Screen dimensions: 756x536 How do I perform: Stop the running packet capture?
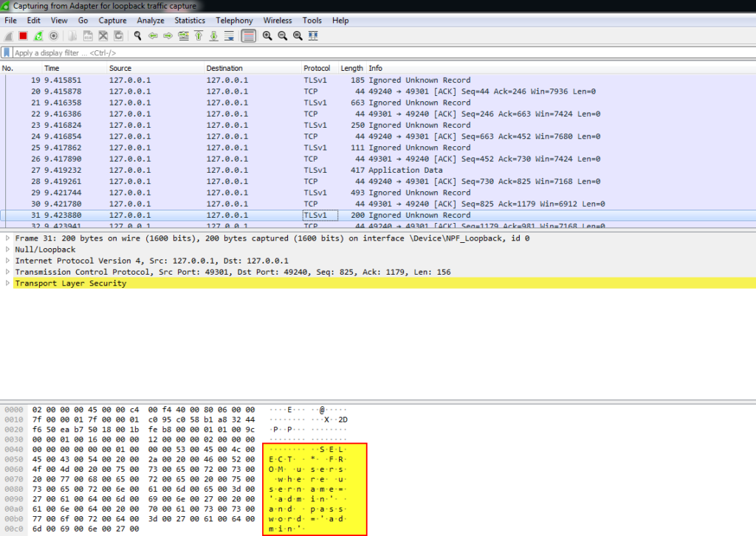point(23,35)
